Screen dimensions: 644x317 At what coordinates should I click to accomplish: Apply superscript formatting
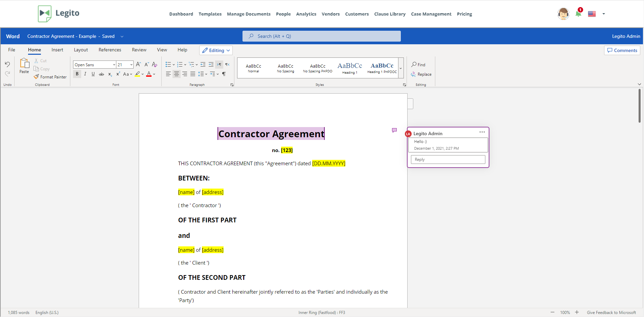tap(118, 74)
